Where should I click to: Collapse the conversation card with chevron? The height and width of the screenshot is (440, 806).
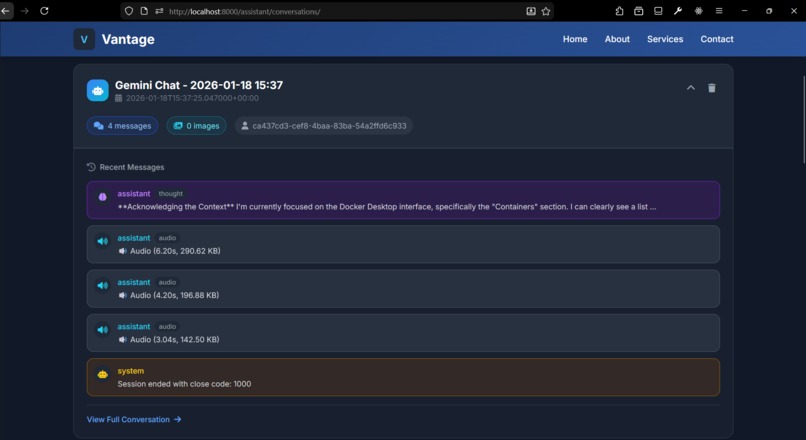tap(691, 88)
